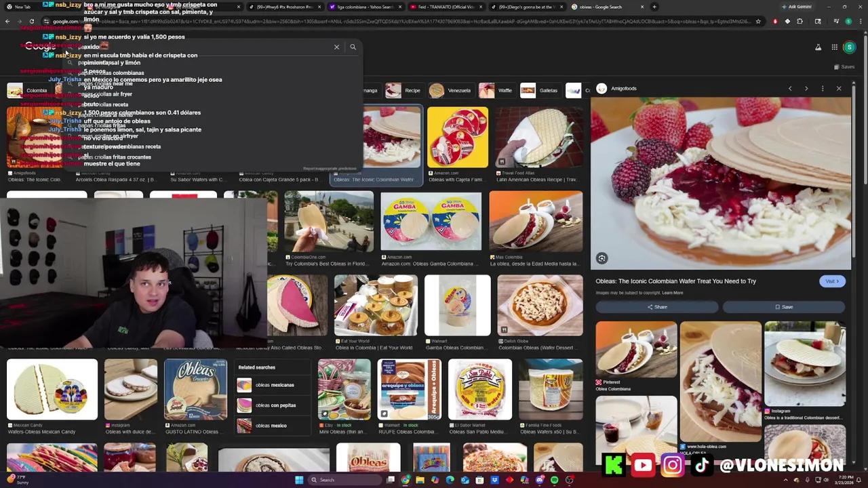
Task: Click the Ask Gemini button in Chrome
Action: [796, 7]
